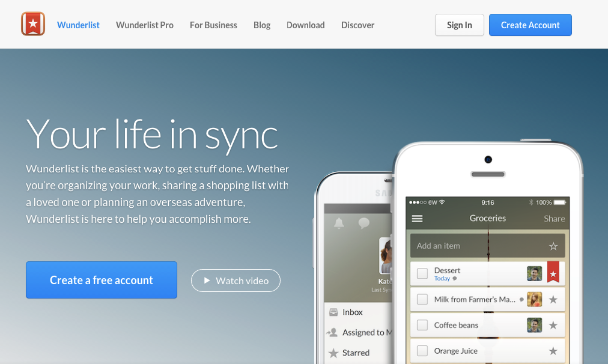The height and width of the screenshot is (364, 608).
Task: Tap the hamburger menu icon in Groceries
Action: (417, 219)
